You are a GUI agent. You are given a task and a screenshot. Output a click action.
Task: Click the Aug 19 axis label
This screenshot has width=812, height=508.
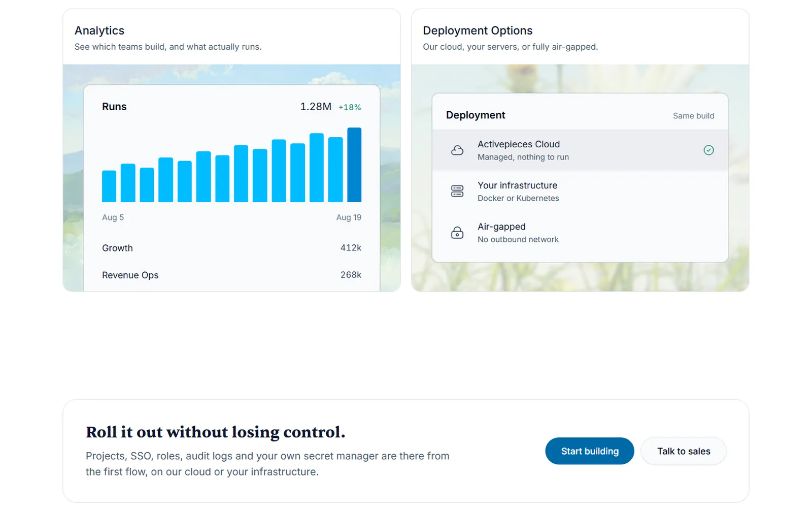pyautogui.click(x=349, y=217)
